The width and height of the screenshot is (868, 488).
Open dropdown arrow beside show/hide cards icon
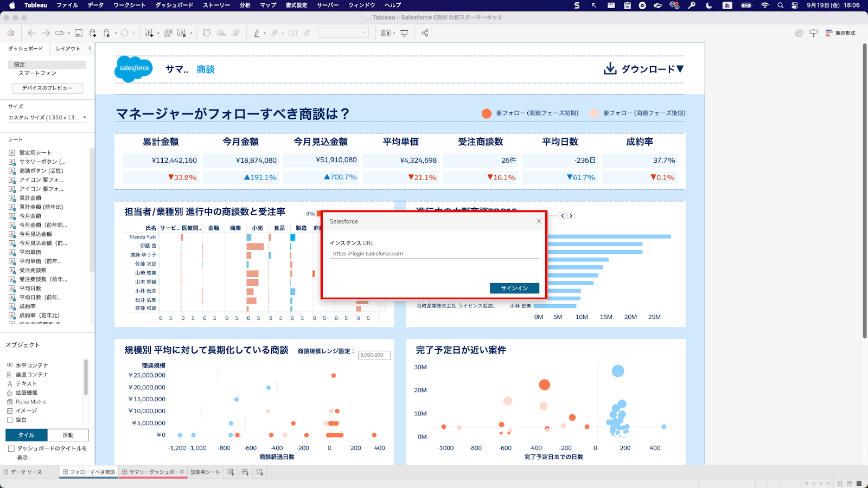(394, 34)
